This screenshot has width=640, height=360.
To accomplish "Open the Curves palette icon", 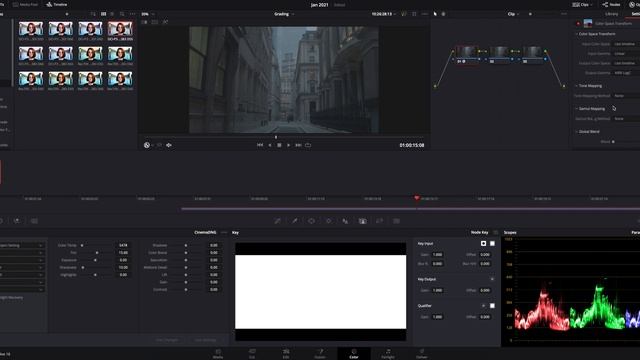I will point(278,221).
